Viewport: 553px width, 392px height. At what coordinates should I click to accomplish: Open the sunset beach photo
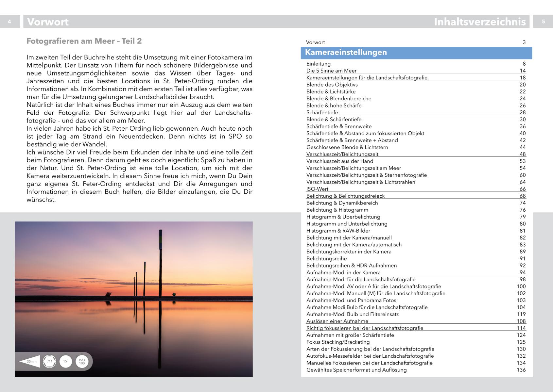[134, 287]
